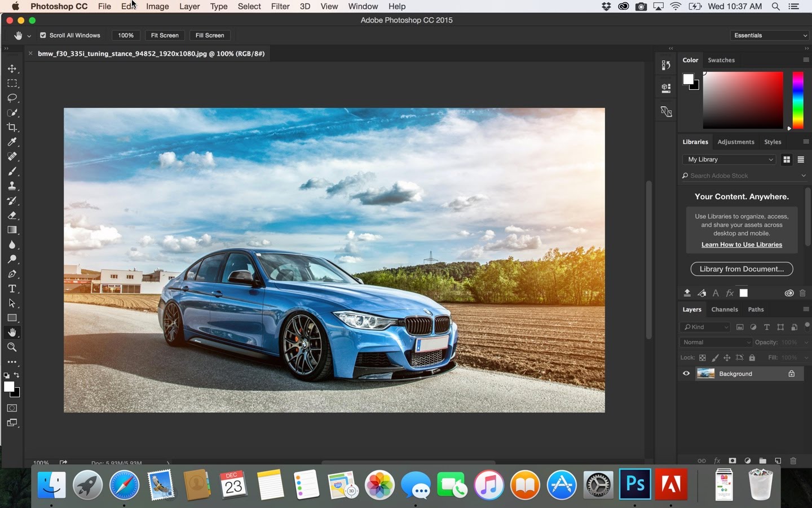Toggle Quick Mask mode icon

[12, 408]
